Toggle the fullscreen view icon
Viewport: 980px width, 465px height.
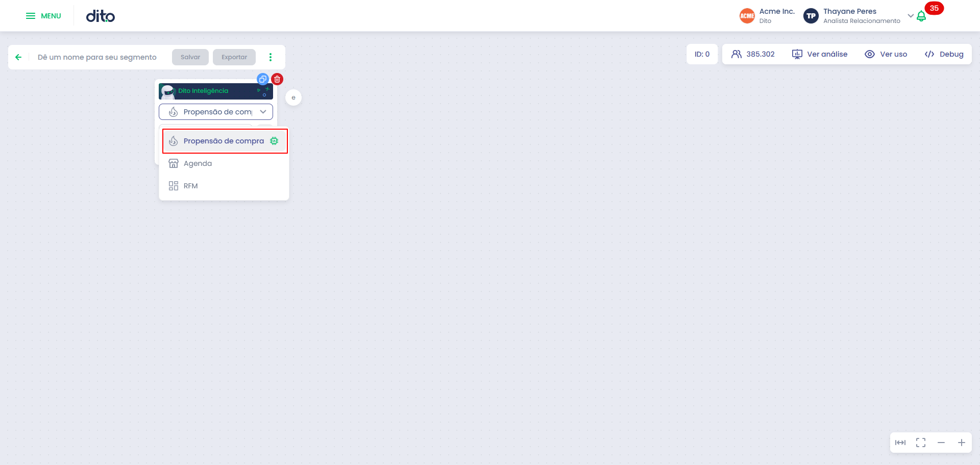[921, 443]
